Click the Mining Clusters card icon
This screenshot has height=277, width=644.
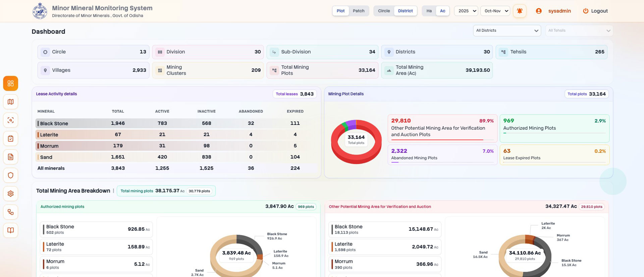(160, 70)
